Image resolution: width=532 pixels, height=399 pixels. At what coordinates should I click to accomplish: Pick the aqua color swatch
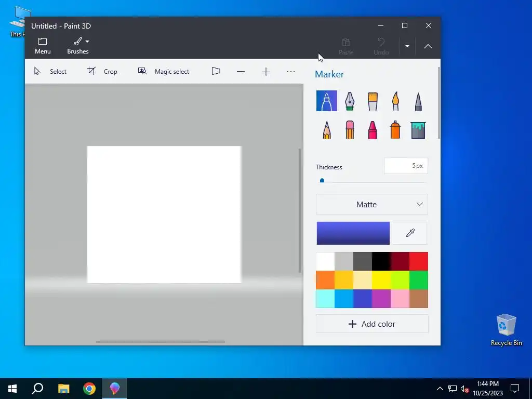click(325, 299)
